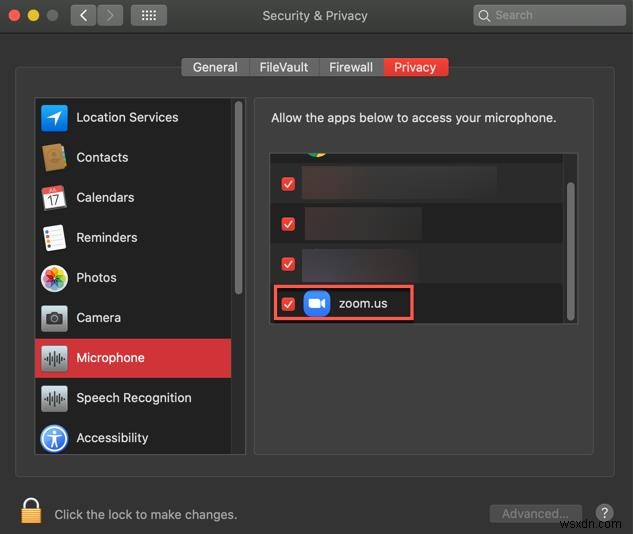The height and width of the screenshot is (534, 633).
Task: Click the Speech Recognition waveform icon
Action: (54, 398)
